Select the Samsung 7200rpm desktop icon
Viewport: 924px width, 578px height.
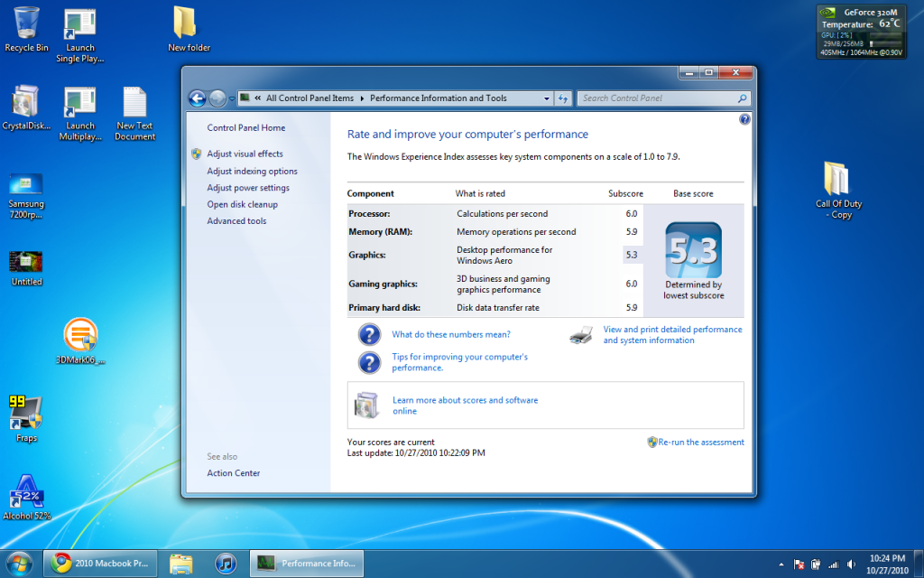26,196
